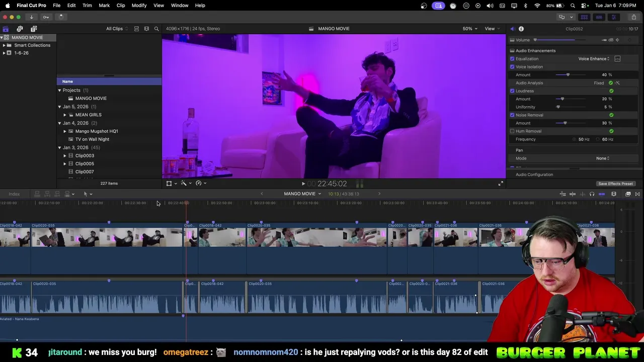
Task: Open the Transform tool menu in viewer
Action: [171, 184]
